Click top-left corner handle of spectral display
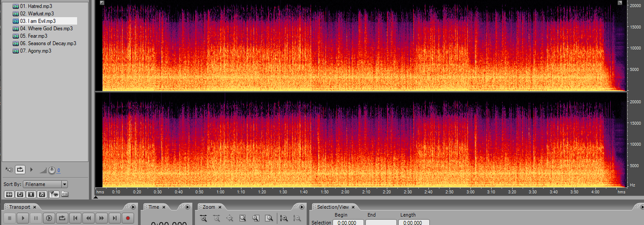644x225 pixels. (102, 3)
